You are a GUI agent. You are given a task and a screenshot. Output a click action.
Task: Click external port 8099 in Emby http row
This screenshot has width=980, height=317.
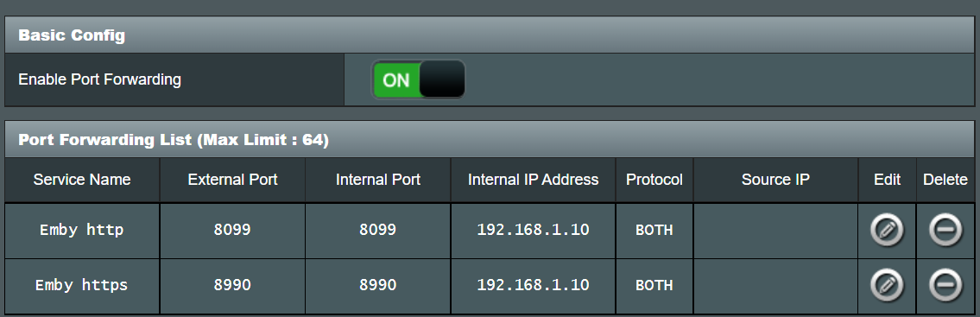[x=232, y=230]
